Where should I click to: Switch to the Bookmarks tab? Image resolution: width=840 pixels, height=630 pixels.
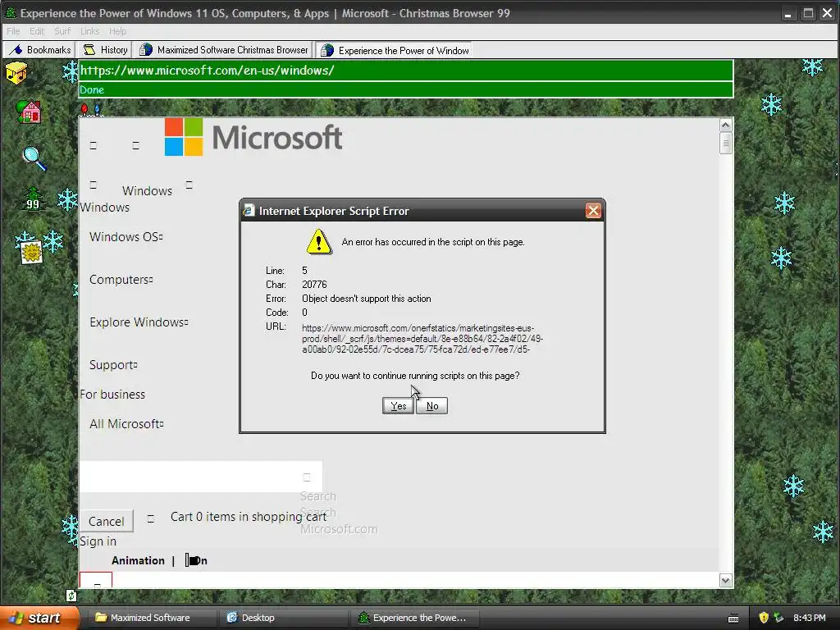click(40, 50)
